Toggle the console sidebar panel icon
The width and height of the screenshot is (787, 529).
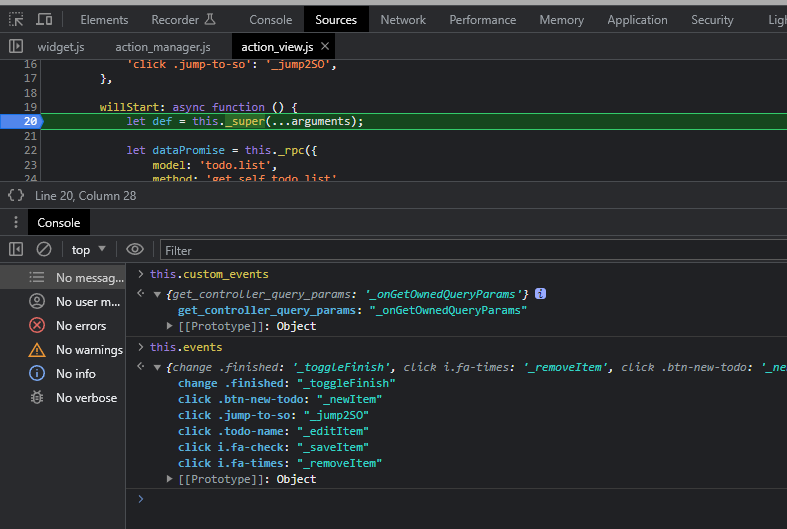(16, 249)
